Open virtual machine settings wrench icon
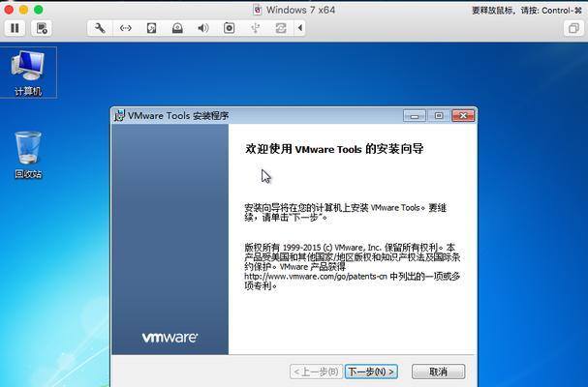 coord(100,28)
